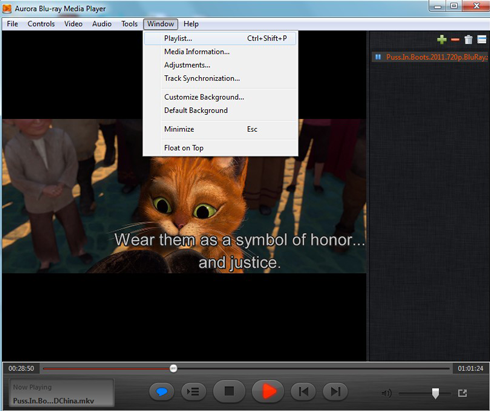This screenshot has height=411, width=490.
Task: Click Minimize in Window menu
Action: point(220,129)
